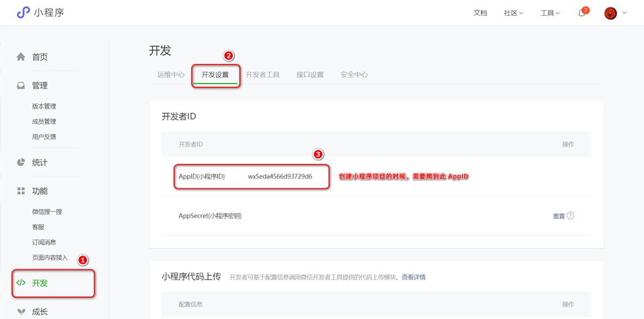Click the 管理 inbox icon
This screenshot has width=644, height=319.
pos(21,85)
